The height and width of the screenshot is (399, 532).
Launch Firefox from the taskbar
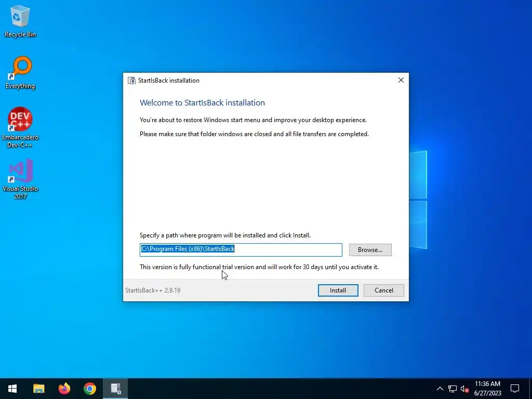[64, 389]
